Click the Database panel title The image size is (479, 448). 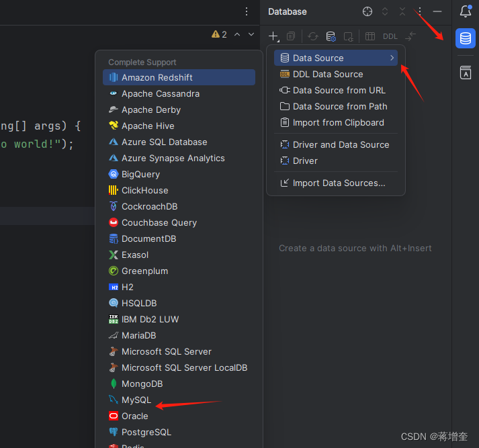pyautogui.click(x=288, y=11)
